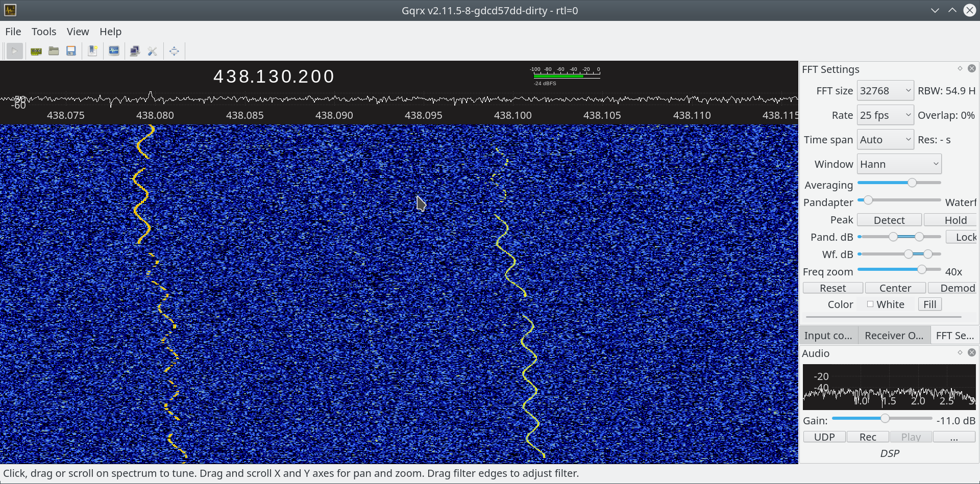Open remote control network computers icon
Image resolution: width=980 pixels, height=484 pixels.
point(135,51)
